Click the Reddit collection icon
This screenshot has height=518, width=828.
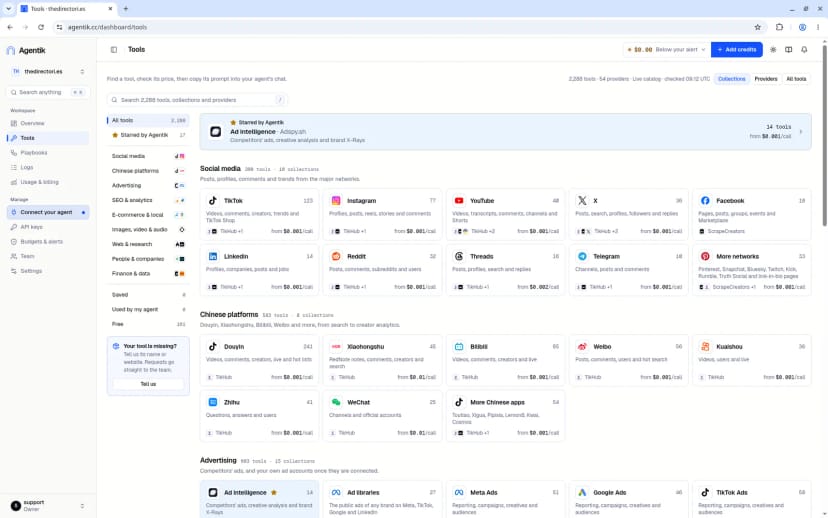click(x=336, y=256)
